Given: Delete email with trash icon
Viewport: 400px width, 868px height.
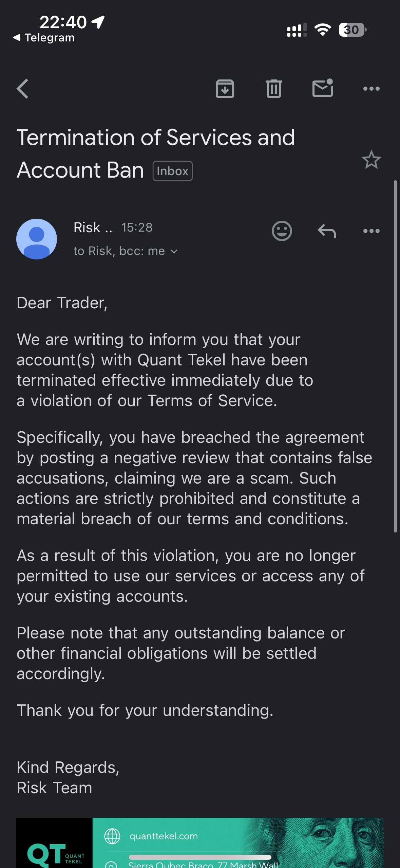Looking at the screenshot, I should click(x=273, y=89).
